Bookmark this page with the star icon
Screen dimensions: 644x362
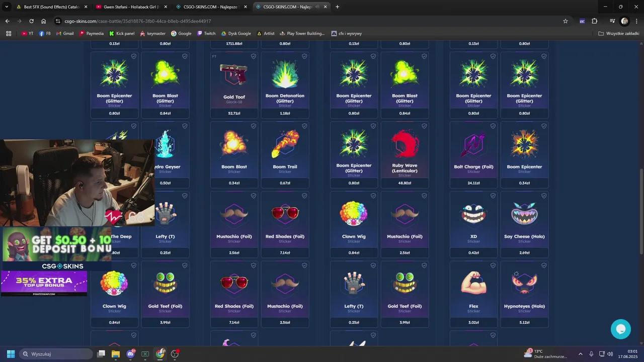[566, 21]
